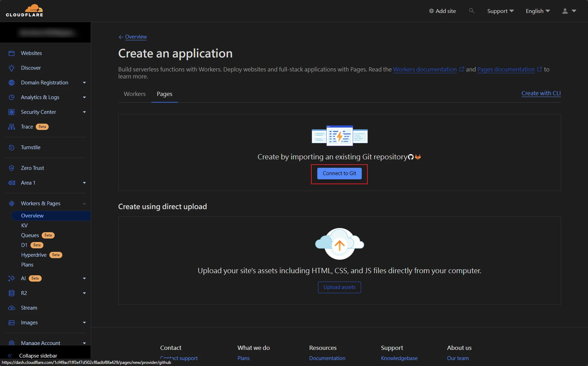Image resolution: width=588 pixels, height=366 pixels.
Task: Open the user account menu
Action: [569, 11]
